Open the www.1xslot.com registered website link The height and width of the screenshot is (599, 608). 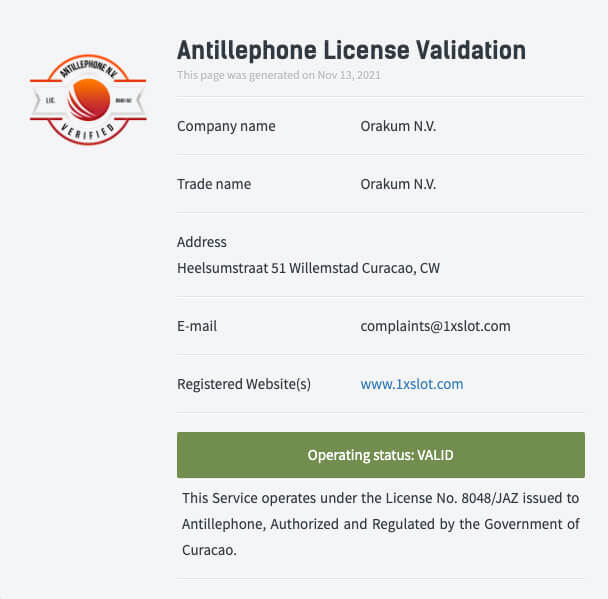point(412,384)
